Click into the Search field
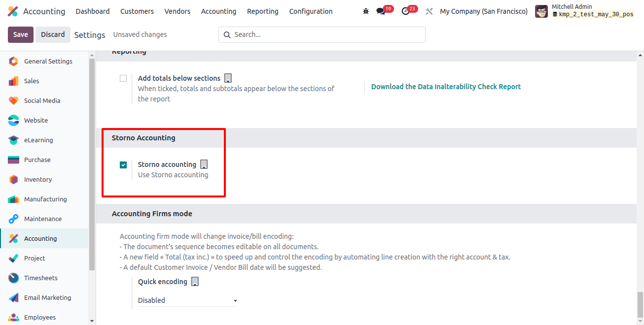The image size is (644, 325). point(322,34)
